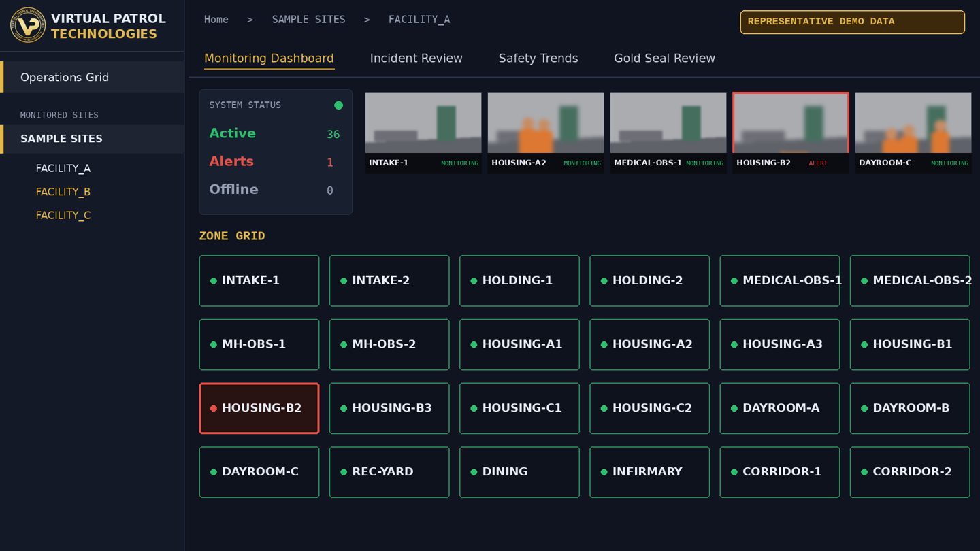The image size is (980, 551).
Task: Collapse the SAMPLE SITES sidebar group
Action: click(x=92, y=139)
